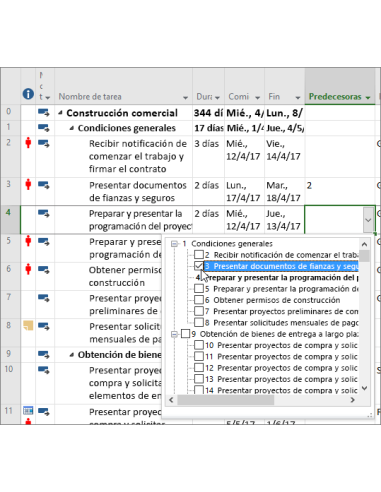This screenshot has width=381, height=492.
Task: Uncheck task 3 Presentar documentos de fianzas
Action: (x=199, y=266)
